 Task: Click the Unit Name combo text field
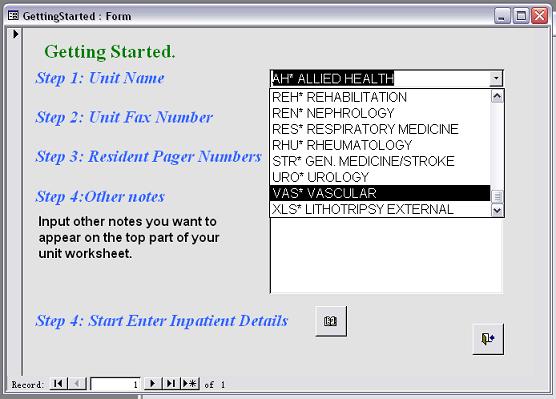tap(380, 78)
